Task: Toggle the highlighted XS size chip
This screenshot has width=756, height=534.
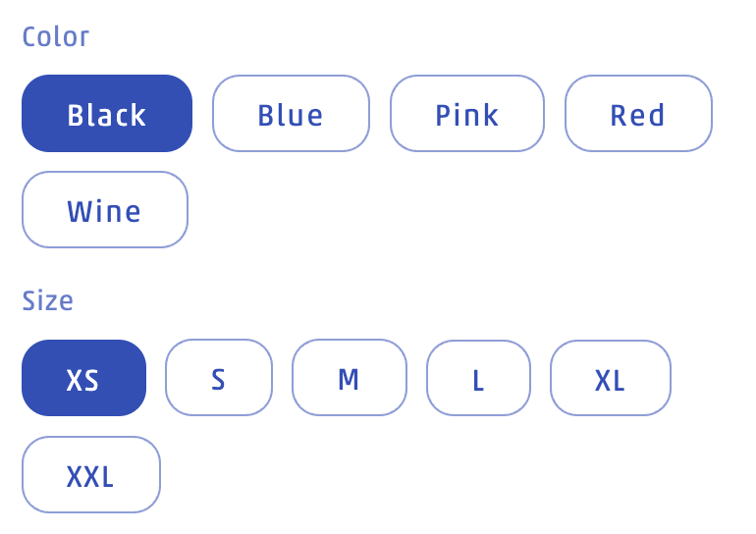Action: tap(83, 378)
